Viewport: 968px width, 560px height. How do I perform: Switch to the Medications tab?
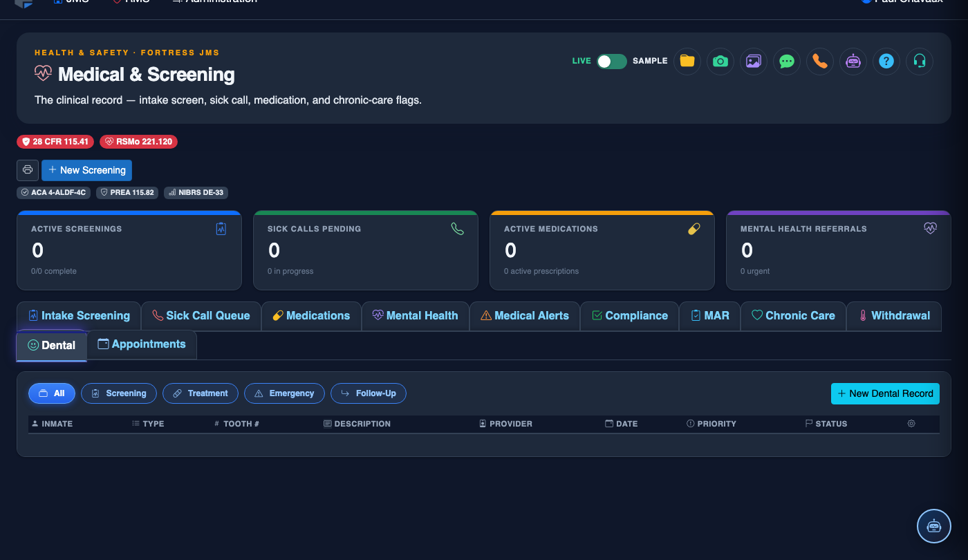311,316
